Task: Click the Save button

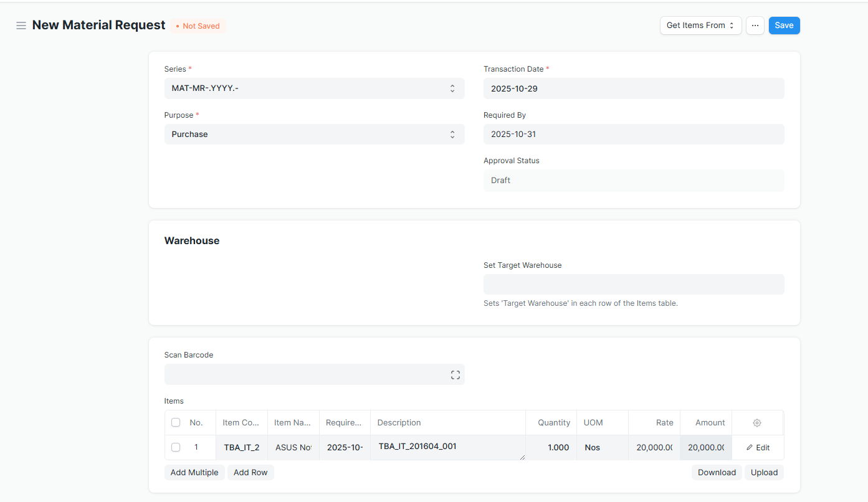Action: pos(784,26)
